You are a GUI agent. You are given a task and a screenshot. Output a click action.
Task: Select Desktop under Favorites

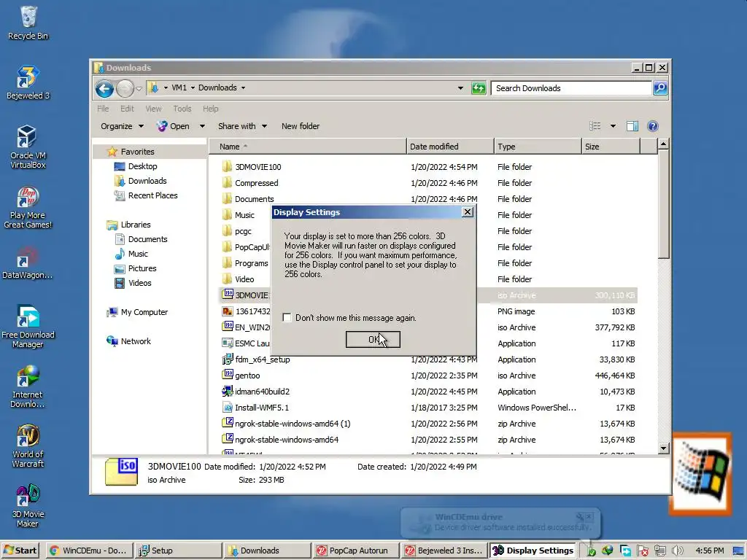pyautogui.click(x=136, y=166)
